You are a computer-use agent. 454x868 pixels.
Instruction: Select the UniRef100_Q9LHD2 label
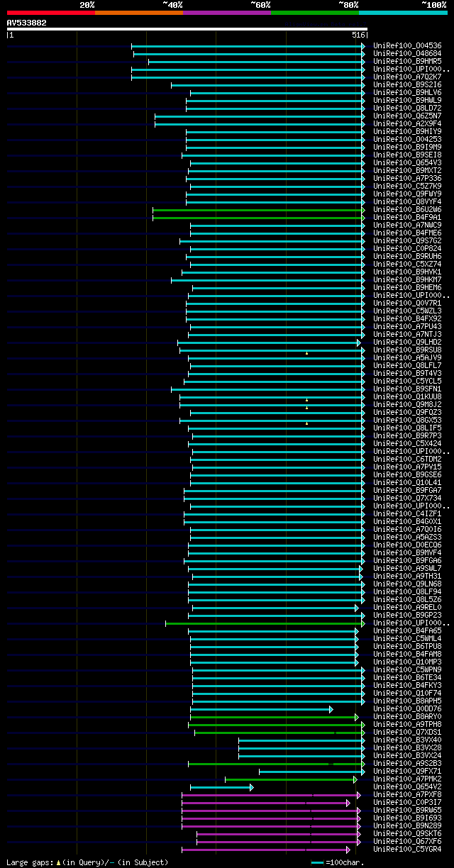(407, 343)
